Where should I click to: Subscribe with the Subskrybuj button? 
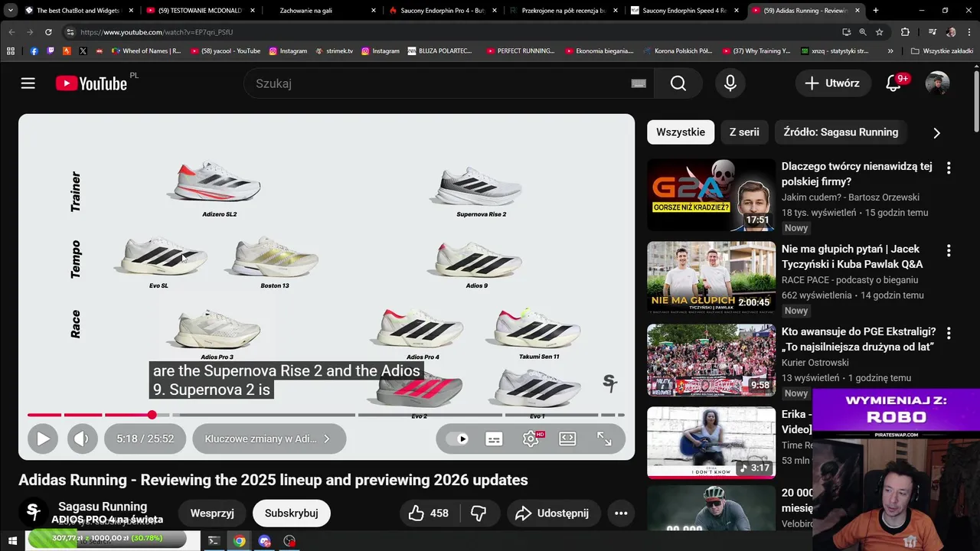pyautogui.click(x=291, y=514)
